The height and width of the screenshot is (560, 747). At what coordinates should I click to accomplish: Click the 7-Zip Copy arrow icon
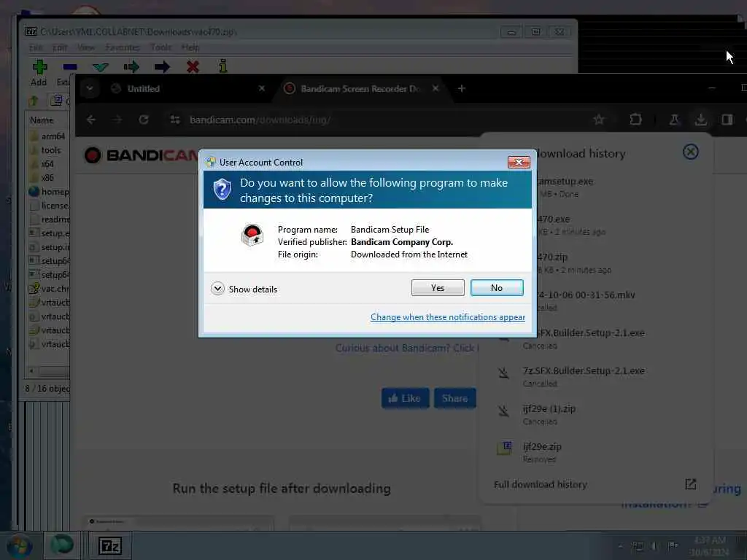click(131, 66)
